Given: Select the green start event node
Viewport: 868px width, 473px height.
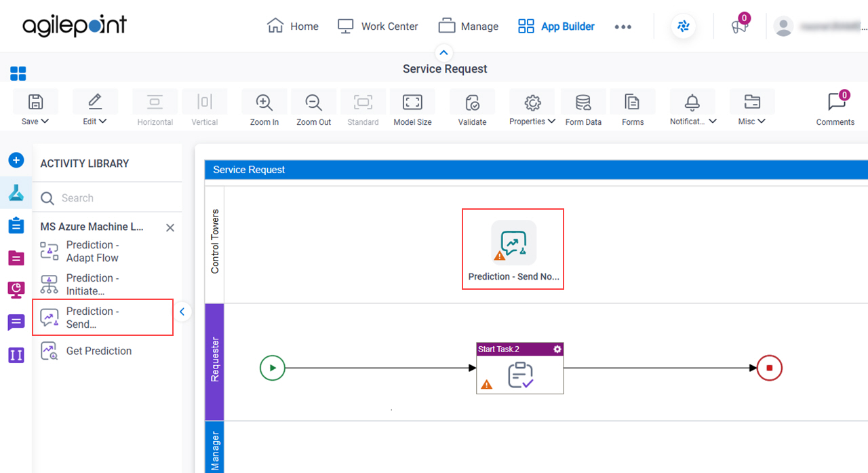Looking at the screenshot, I should pos(273,368).
